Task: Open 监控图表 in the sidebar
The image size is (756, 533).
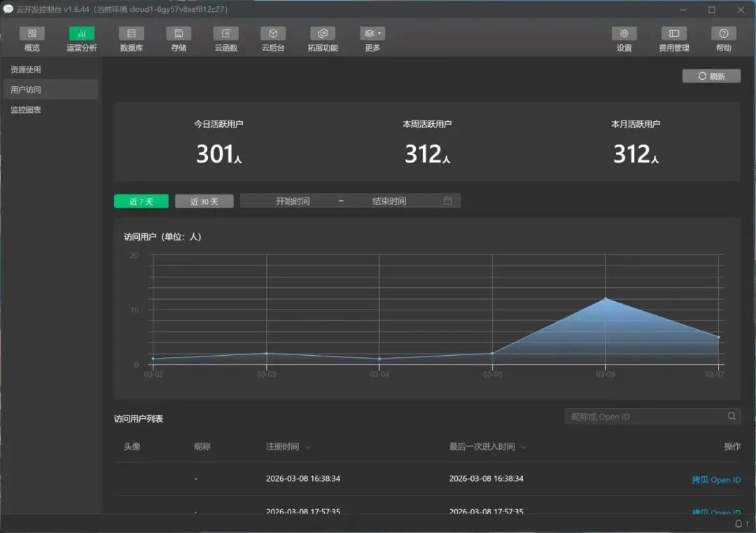Action: [50, 110]
